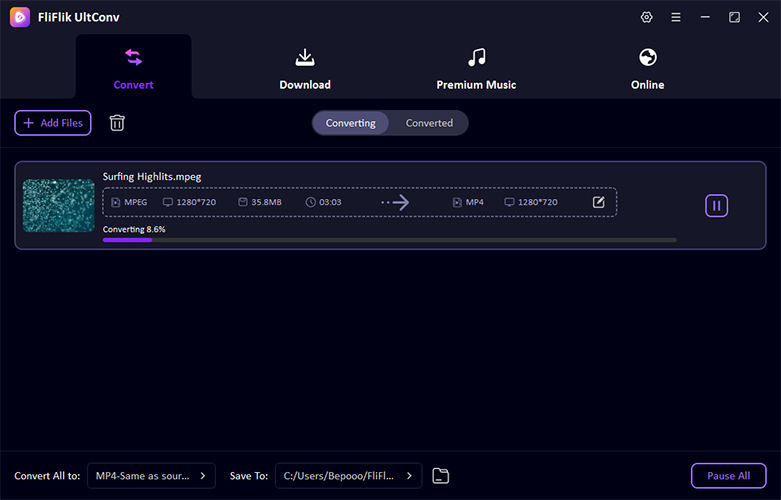Open the settings gear in title bar

coord(646,17)
